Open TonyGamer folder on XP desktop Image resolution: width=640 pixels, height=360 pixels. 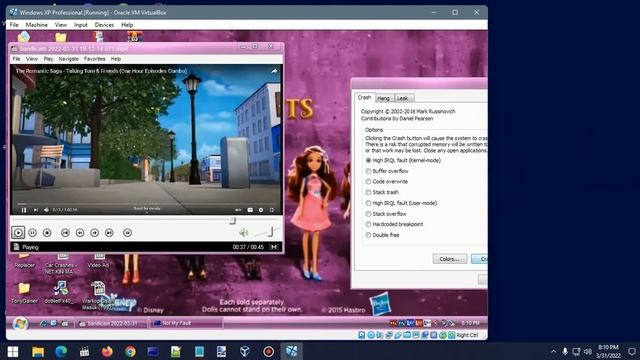click(x=24, y=293)
